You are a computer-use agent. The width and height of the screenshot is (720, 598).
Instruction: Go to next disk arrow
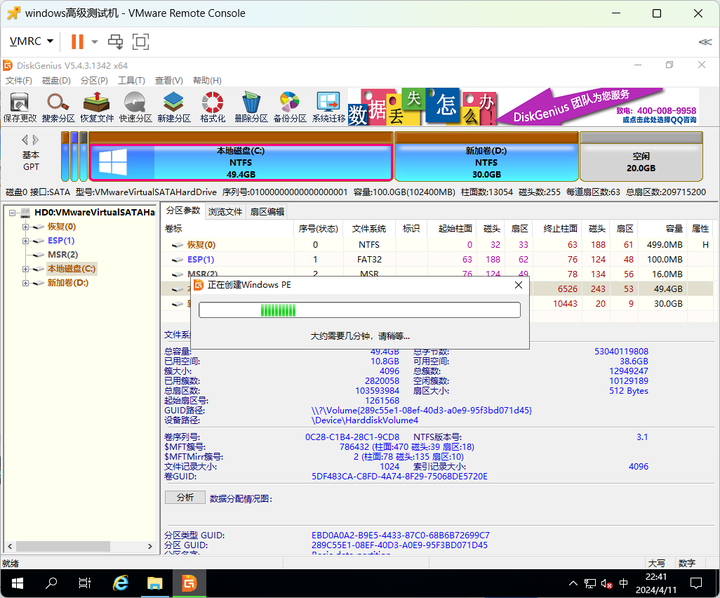(36, 140)
